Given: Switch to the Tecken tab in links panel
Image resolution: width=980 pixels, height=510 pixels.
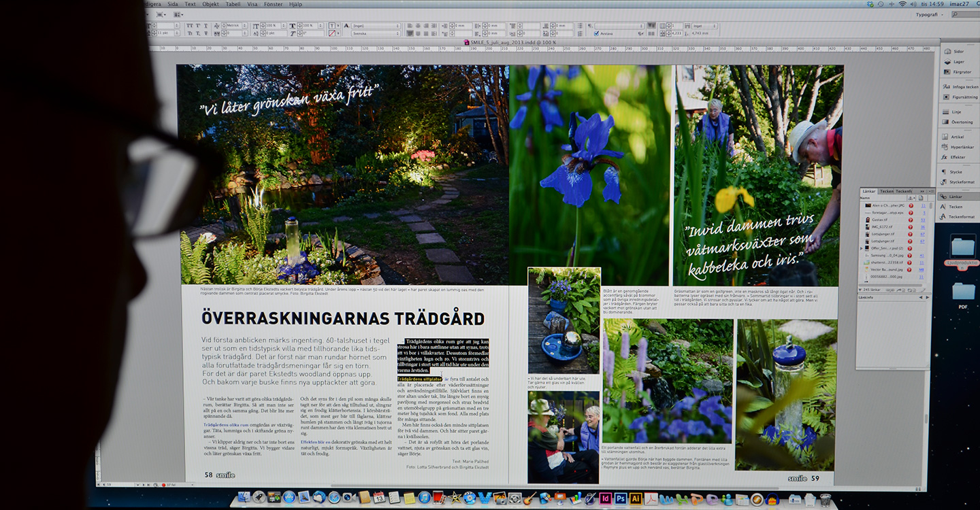Looking at the screenshot, I should [x=887, y=191].
